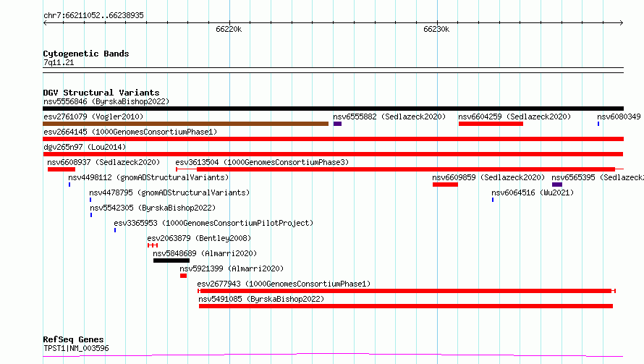Open the nsv6565395 label
Screen dimensions: 644x364
598,177
